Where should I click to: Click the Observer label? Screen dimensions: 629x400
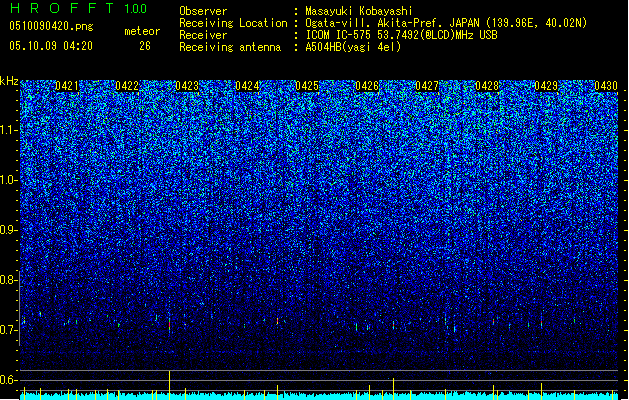pyautogui.click(x=203, y=11)
